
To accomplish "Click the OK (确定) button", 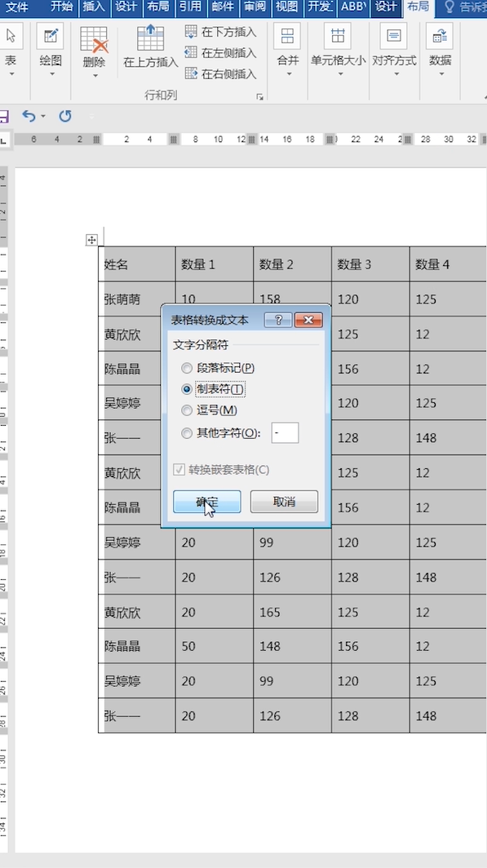I will pyautogui.click(x=207, y=502).
